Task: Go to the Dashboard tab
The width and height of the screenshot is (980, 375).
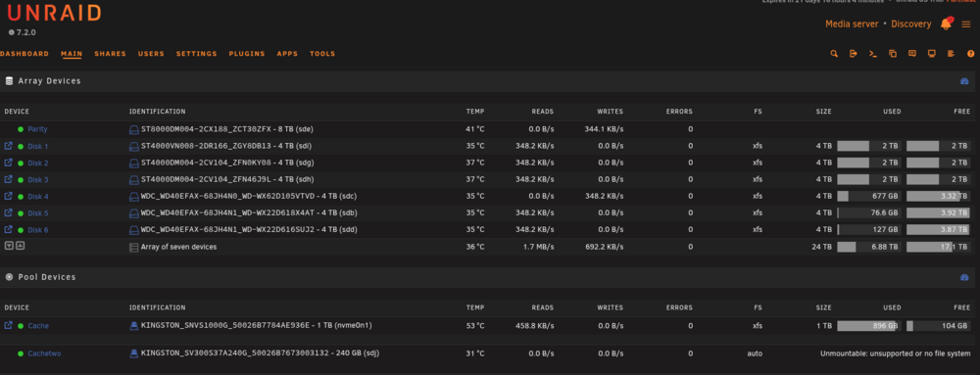Action: (x=24, y=54)
